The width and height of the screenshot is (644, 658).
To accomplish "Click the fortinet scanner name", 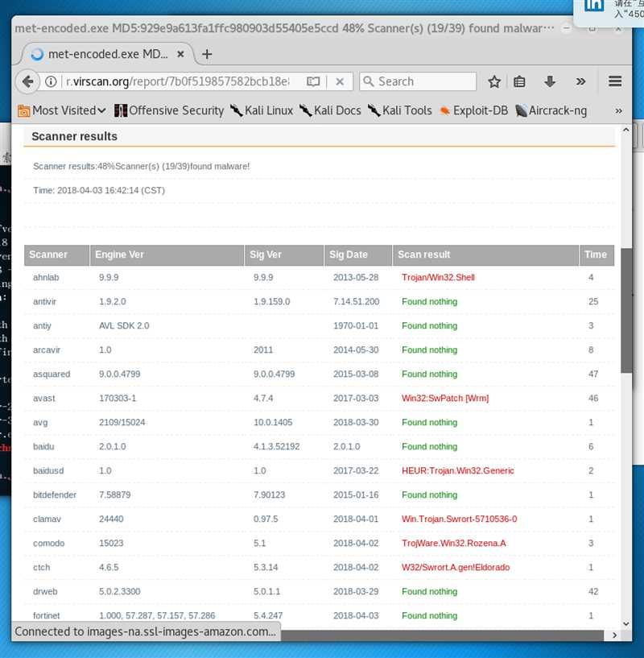I will click(x=46, y=615).
